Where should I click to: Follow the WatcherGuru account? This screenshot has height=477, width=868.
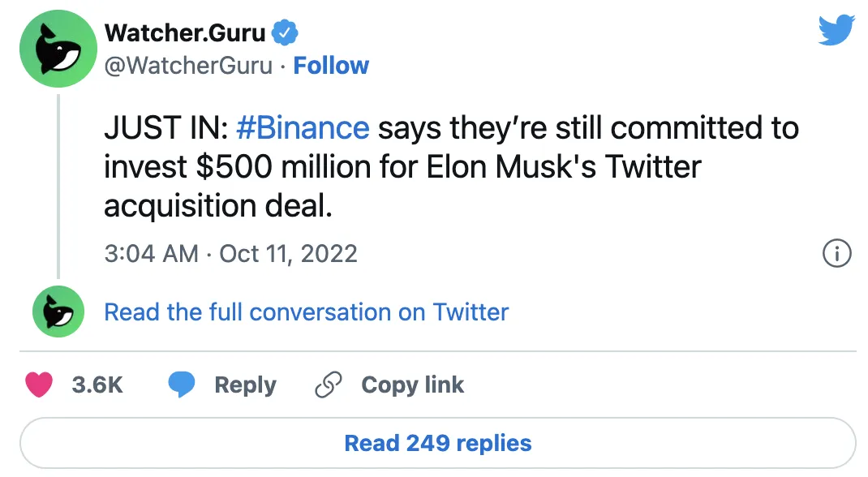click(330, 65)
